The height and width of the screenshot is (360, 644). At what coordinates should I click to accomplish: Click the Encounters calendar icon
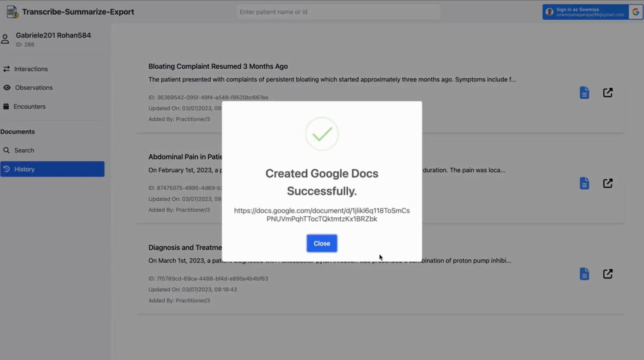[x=6, y=107]
